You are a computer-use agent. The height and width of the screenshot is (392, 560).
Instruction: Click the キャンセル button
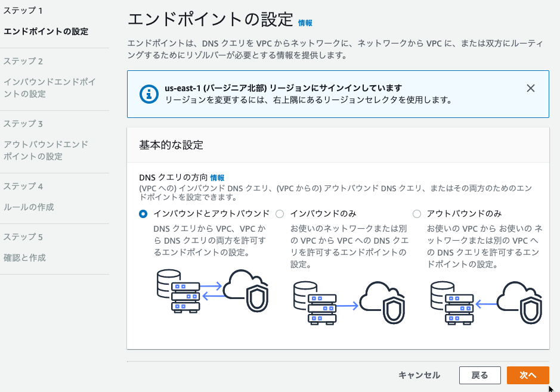pos(419,375)
